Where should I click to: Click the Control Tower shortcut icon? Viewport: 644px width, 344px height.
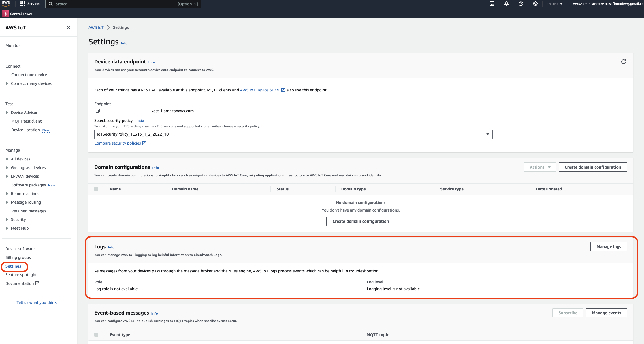[x=5, y=14]
